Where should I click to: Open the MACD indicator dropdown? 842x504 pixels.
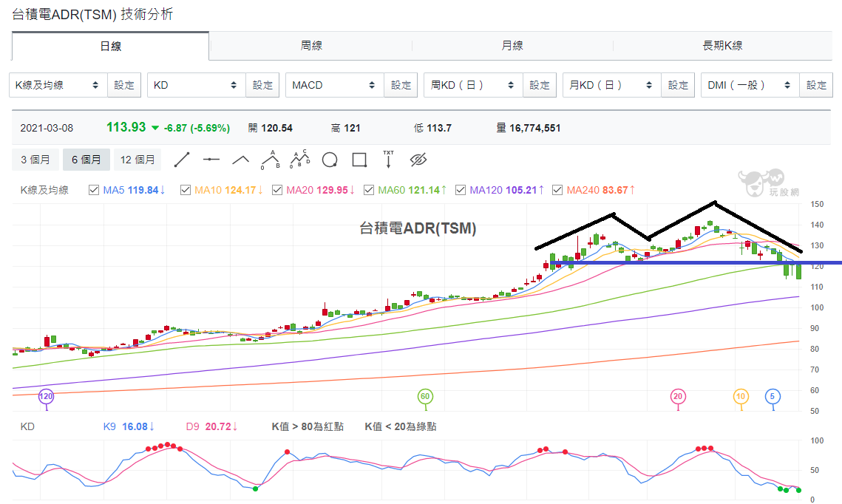(335, 85)
